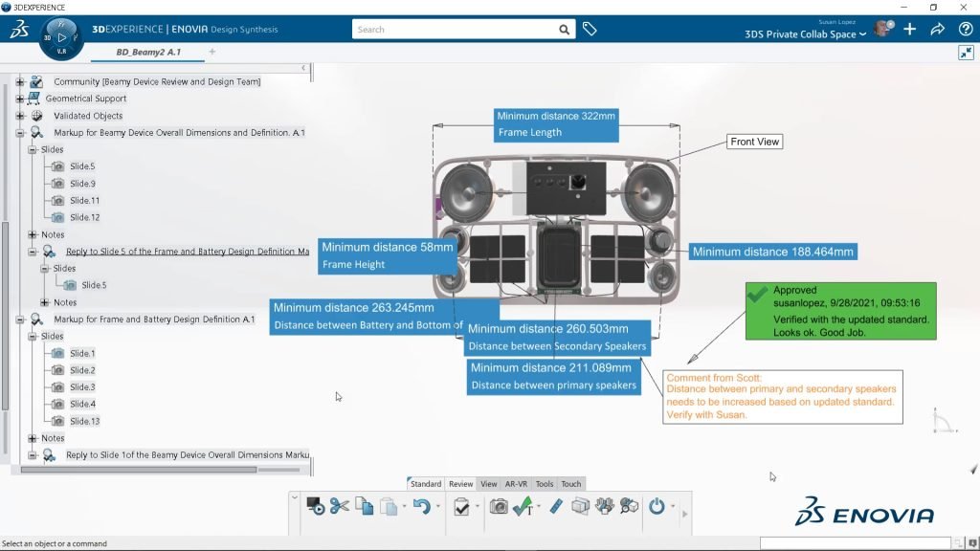Collapse tree panel with left chevron

click(x=303, y=68)
